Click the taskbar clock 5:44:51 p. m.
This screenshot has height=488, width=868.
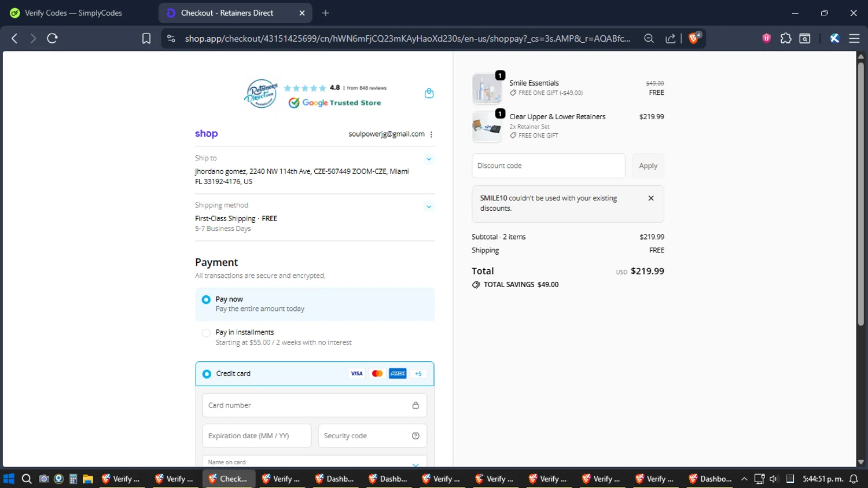[823, 479]
